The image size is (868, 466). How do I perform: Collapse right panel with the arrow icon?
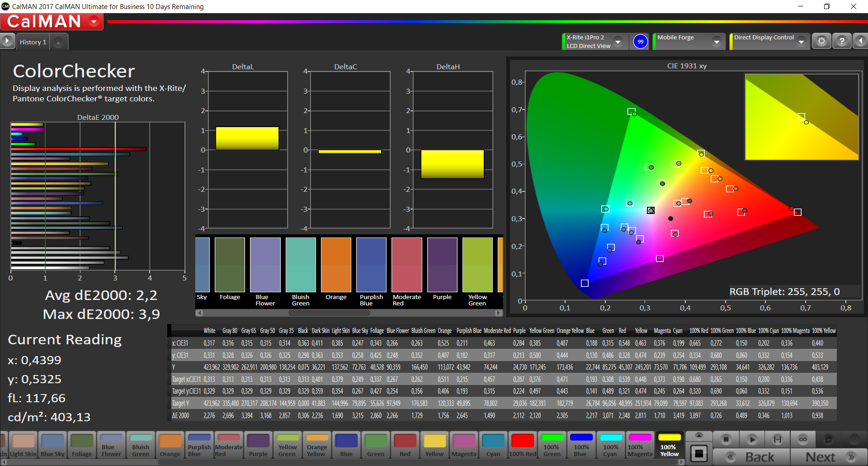860,41
